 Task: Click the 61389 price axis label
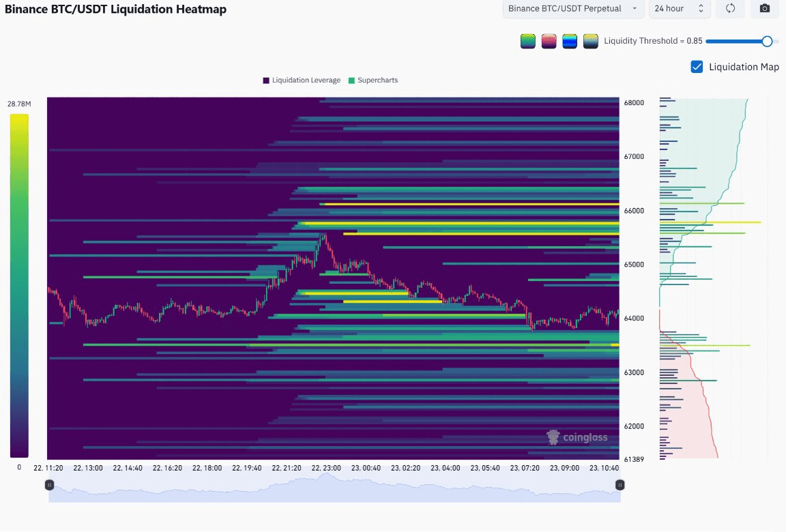[634, 459]
